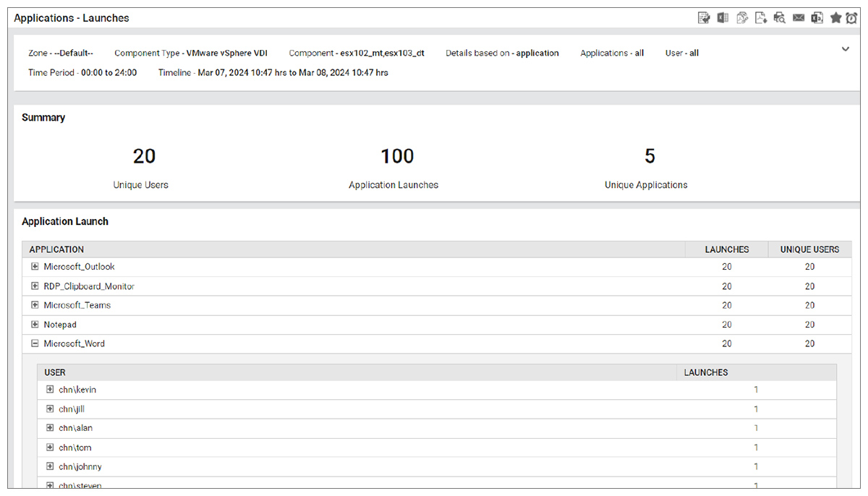Expand user chn\tom details
868x496 pixels.
(50, 448)
